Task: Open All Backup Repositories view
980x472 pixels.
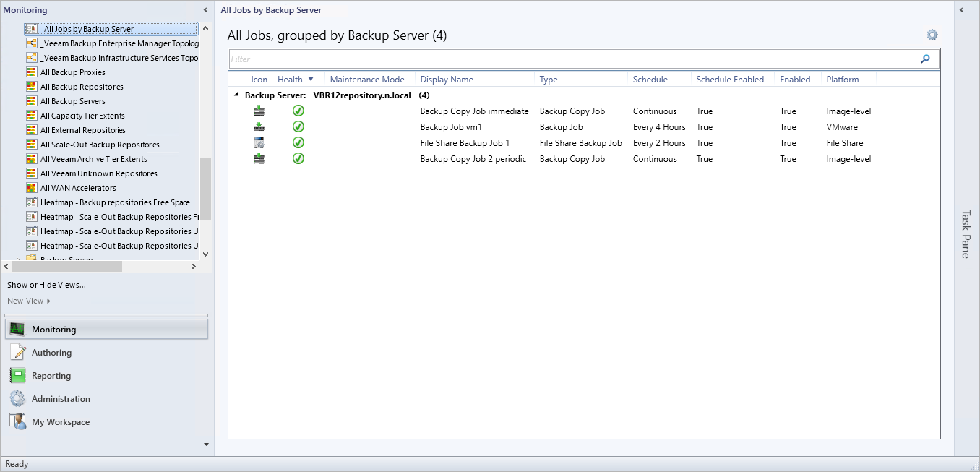Action: point(82,87)
